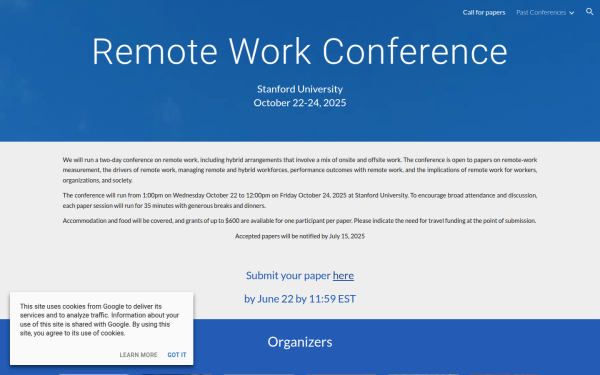This screenshot has width=600, height=375.
Task: Select the October 22-24, 2025 date text
Action: 300,103
